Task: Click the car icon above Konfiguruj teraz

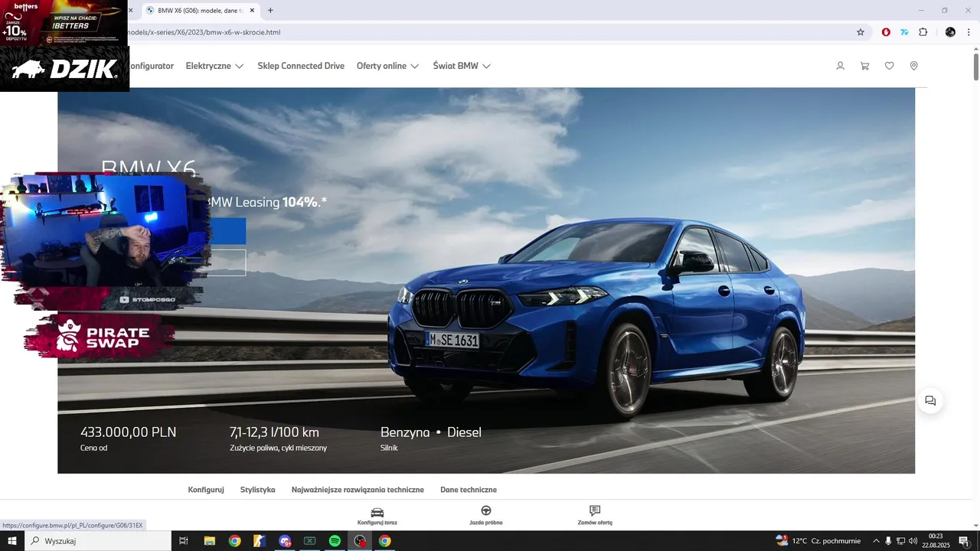Action: click(377, 511)
